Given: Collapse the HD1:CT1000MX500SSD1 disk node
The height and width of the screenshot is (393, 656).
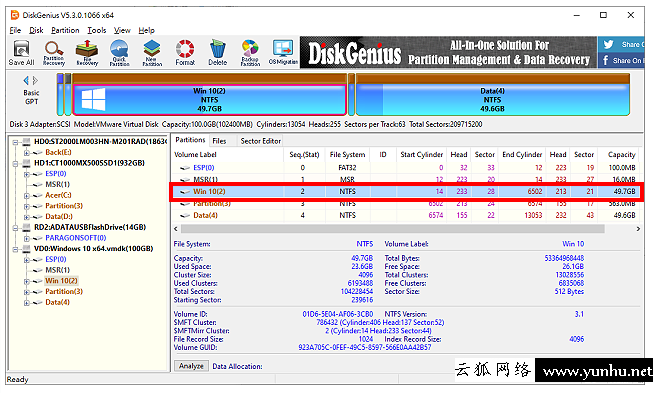Looking at the screenshot, I should pyautogui.click(x=15, y=163).
